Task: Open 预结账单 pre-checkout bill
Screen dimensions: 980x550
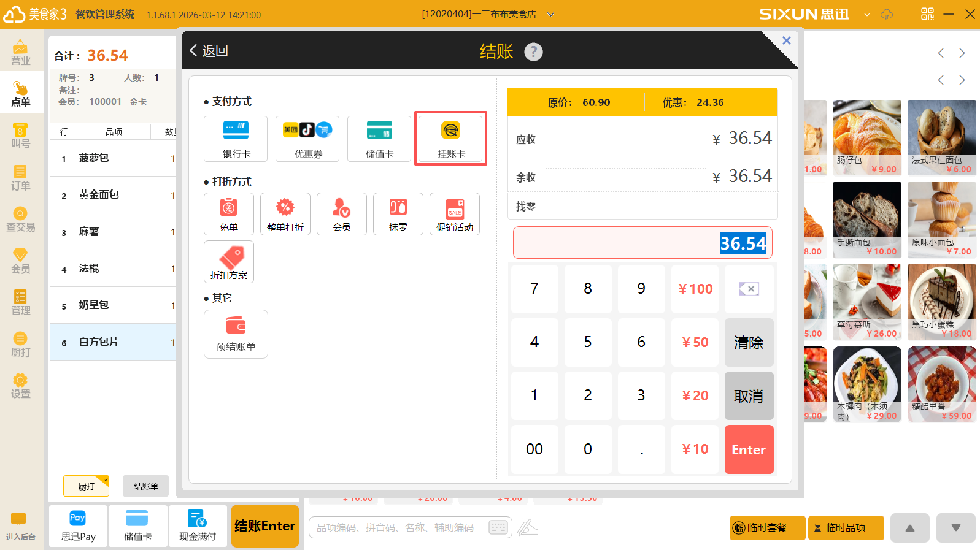Action: [x=236, y=334]
